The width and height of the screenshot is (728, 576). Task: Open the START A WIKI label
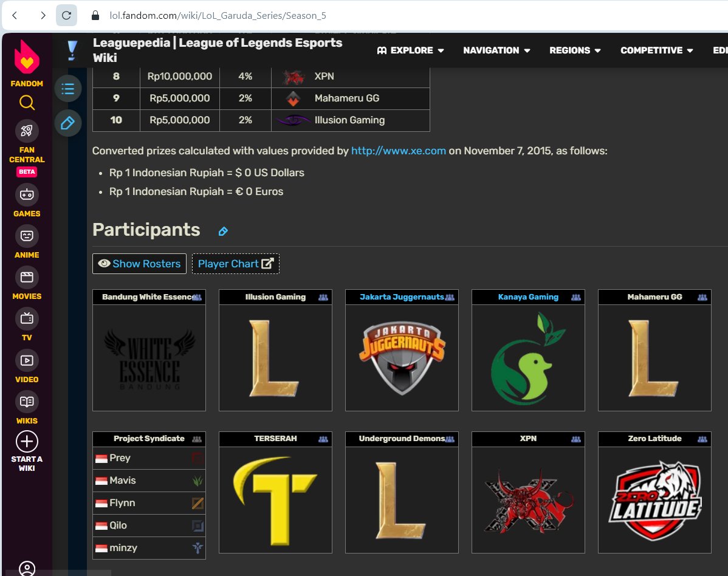[x=27, y=464]
